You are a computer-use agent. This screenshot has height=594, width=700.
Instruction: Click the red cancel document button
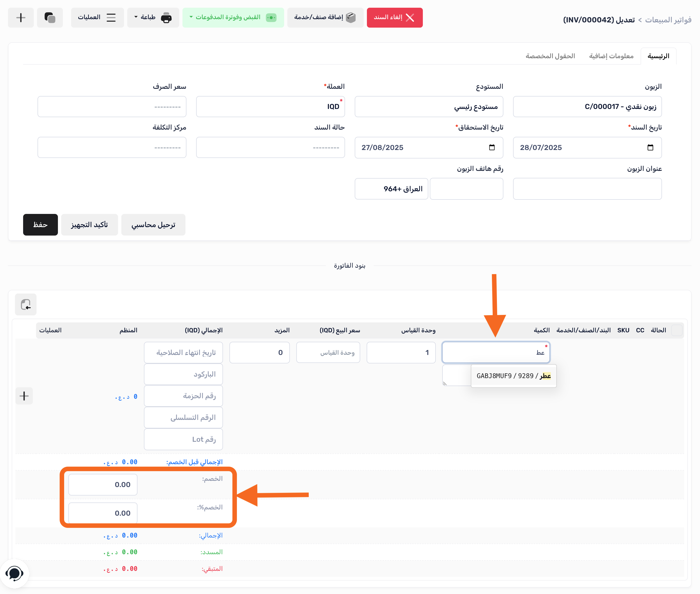tap(394, 17)
